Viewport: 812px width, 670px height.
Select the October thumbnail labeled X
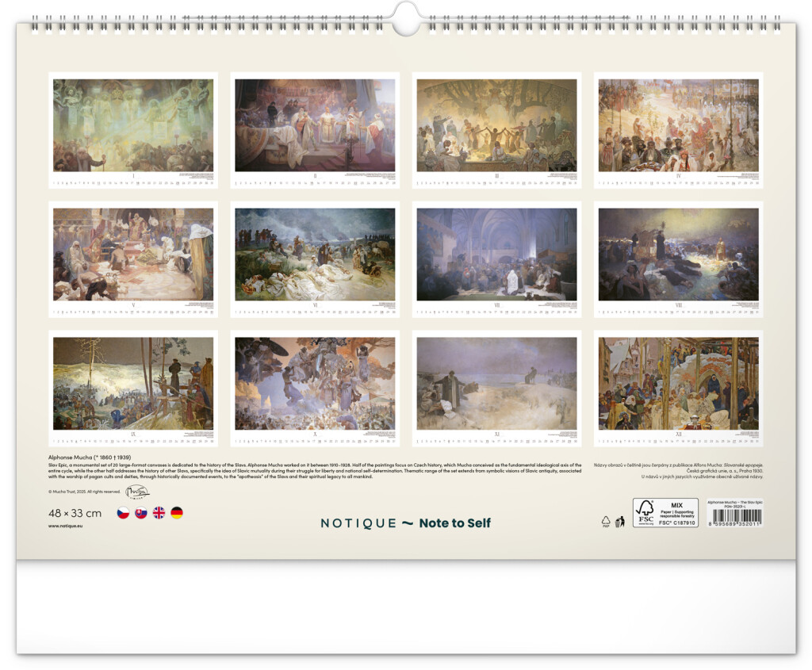(315, 384)
